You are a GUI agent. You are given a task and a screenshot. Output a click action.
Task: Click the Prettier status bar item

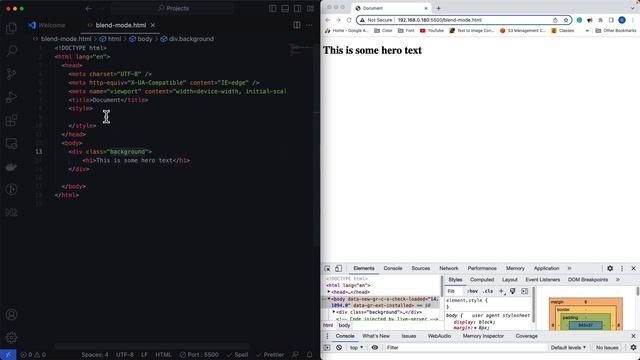270,355
